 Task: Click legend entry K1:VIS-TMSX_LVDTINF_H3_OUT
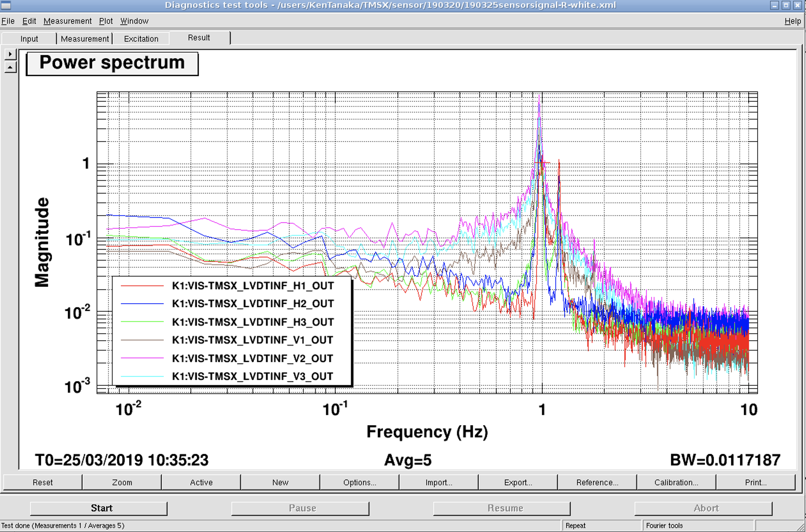(x=253, y=322)
